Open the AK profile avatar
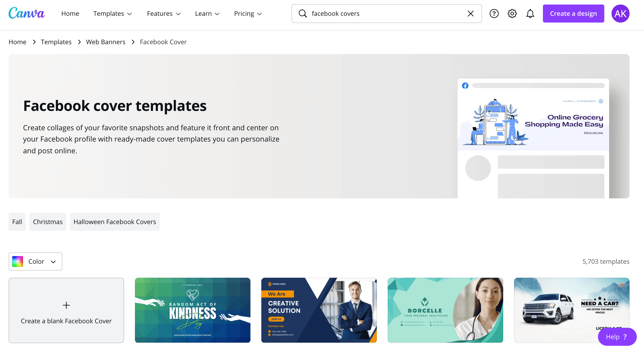 click(x=620, y=14)
